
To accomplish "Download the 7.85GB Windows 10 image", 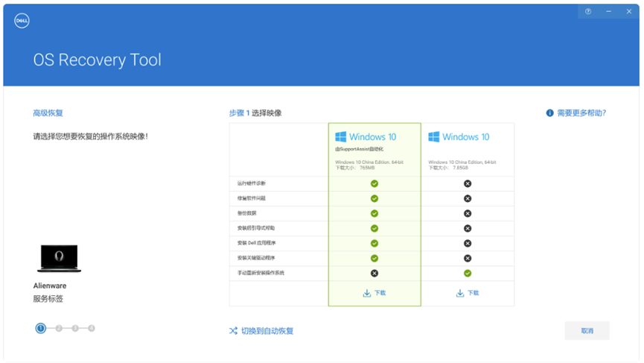I will tap(468, 293).
